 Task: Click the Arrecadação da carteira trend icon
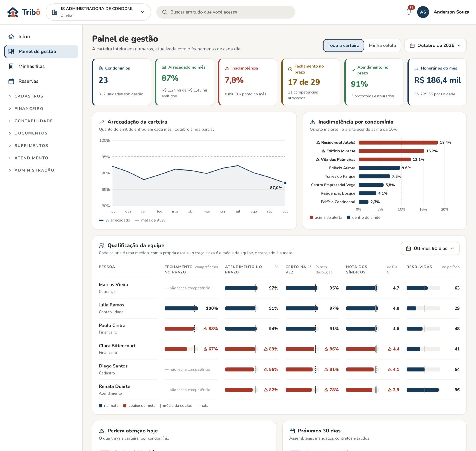102,122
